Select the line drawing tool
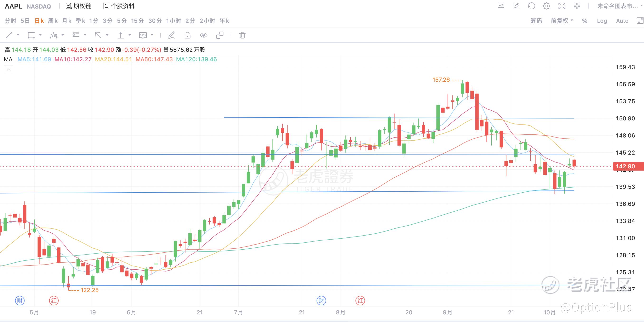644x322 pixels. point(9,35)
